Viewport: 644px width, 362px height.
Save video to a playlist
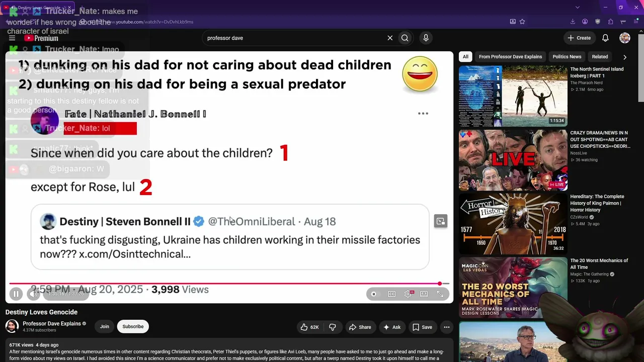click(423, 327)
